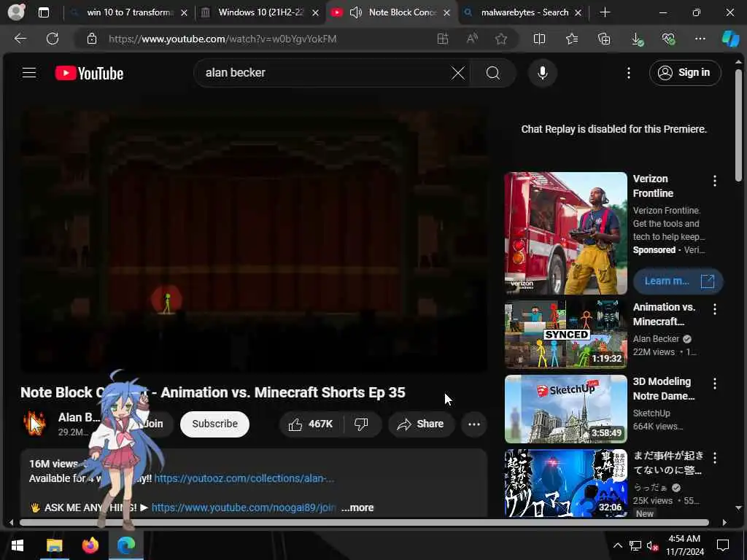This screenshot has height=560, width=747.
Task: Click the vertical page scrollbar thumb
Action: [x=738, y=125]
